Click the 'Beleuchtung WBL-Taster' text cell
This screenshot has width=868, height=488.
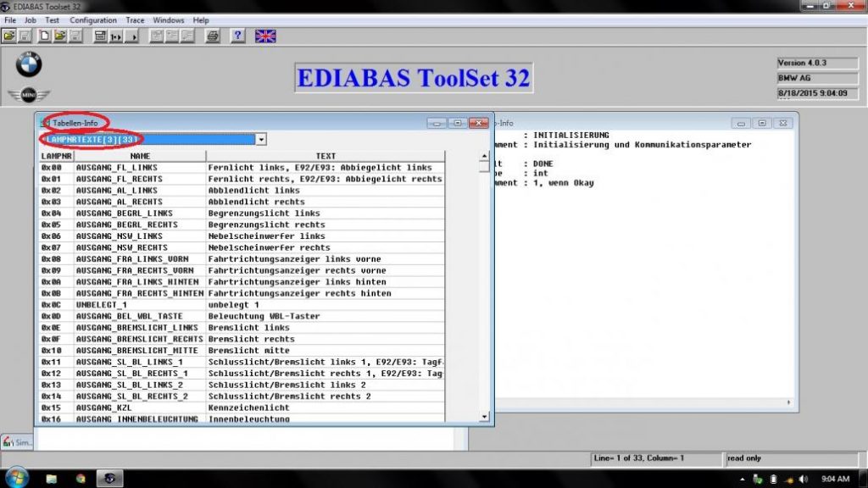click(325, 317)
